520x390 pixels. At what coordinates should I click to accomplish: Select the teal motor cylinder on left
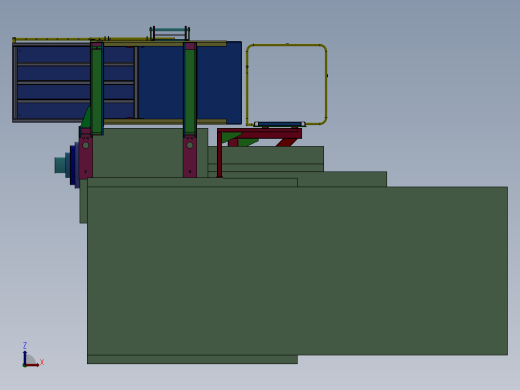click(60, 165)
